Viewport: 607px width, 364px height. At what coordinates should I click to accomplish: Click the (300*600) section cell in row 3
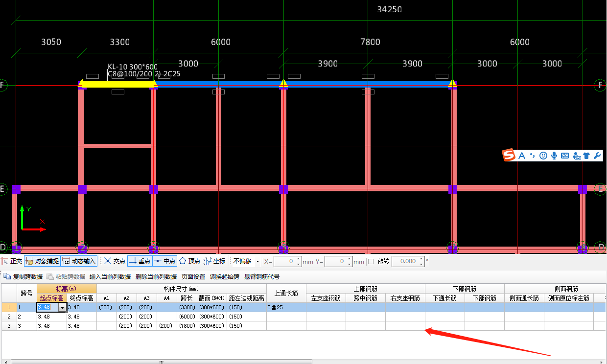tap(212, 326)
